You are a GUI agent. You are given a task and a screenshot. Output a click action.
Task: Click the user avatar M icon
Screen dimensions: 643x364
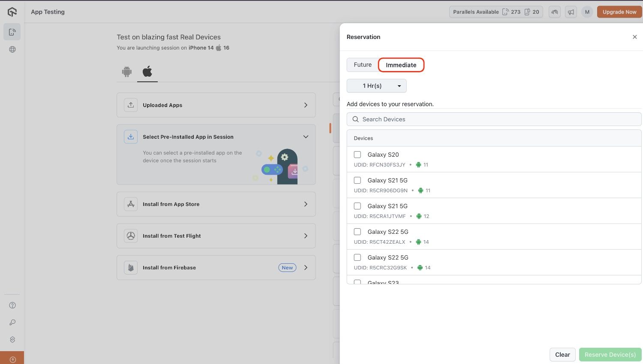tap(587, 12)
